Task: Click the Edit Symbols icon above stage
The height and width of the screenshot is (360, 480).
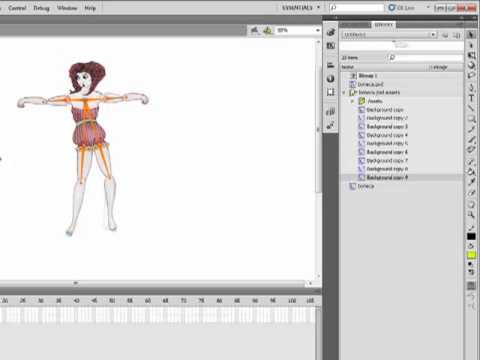Action: pos(268,30)
